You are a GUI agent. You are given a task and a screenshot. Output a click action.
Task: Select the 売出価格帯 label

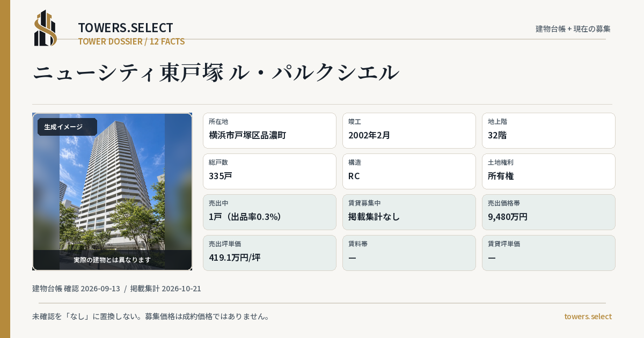click(x=504, y=203)
